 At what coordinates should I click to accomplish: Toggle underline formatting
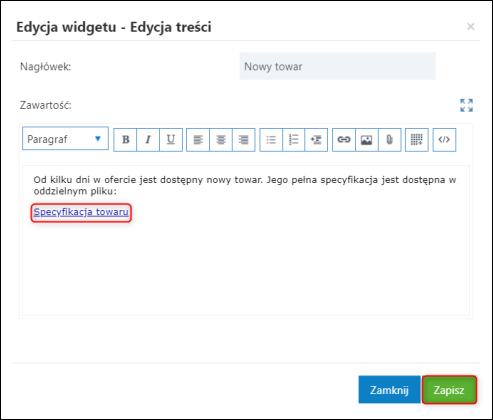pyautogui.click(x=171, y=140)
